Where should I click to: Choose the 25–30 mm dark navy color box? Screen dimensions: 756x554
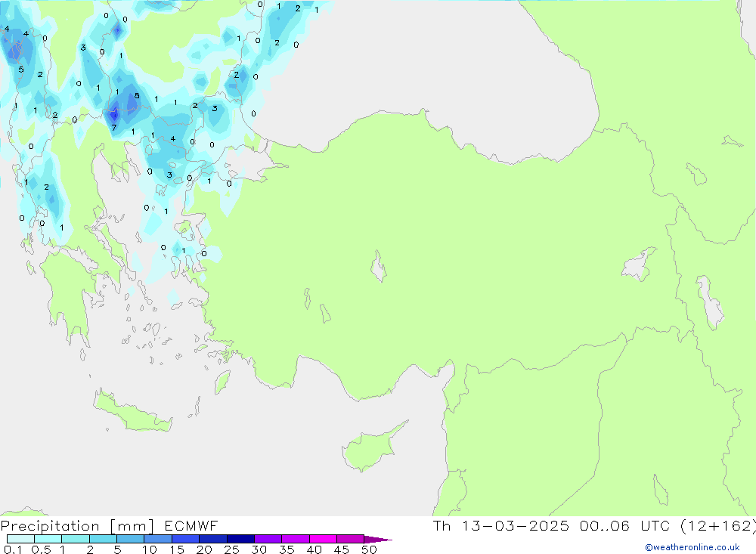(240, 539)
